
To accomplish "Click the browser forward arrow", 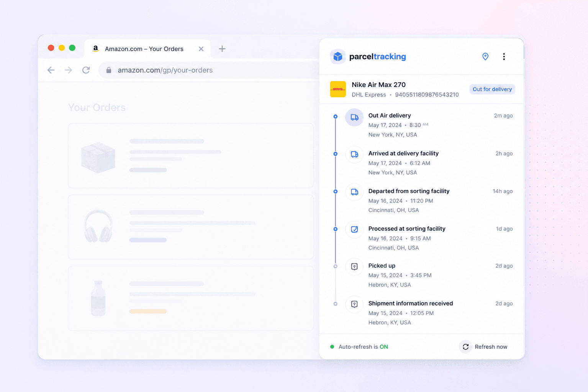I will click(x=69, y=70).
